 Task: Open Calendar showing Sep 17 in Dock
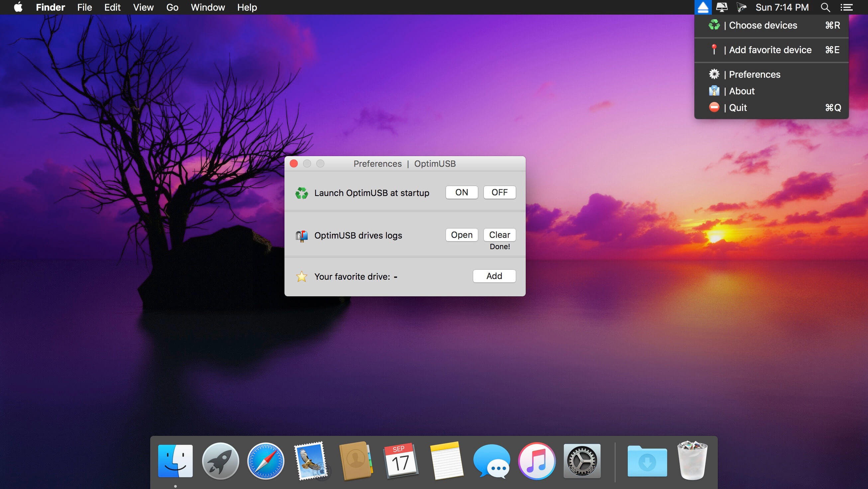pos(401,461)
